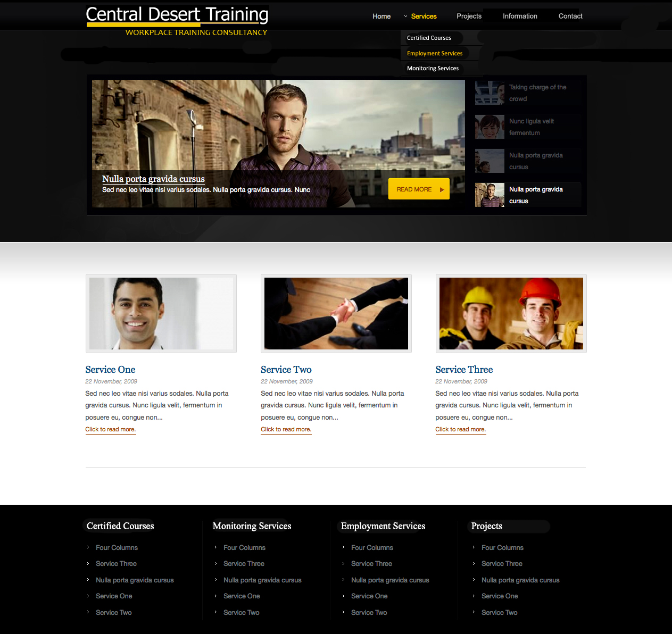672x634 pixels.
Task: Open Four Columns under footer Projects
Action: point(502,547)
